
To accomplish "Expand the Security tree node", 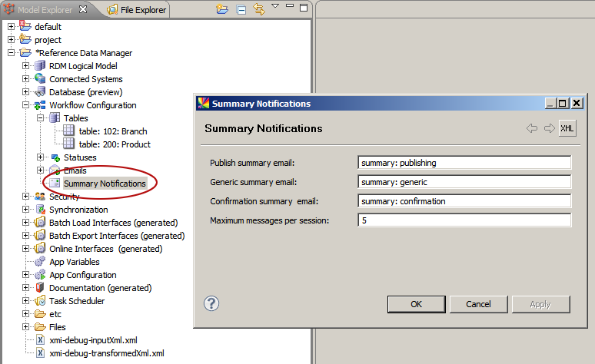I will pyautogui.click(x=25, y=197).
